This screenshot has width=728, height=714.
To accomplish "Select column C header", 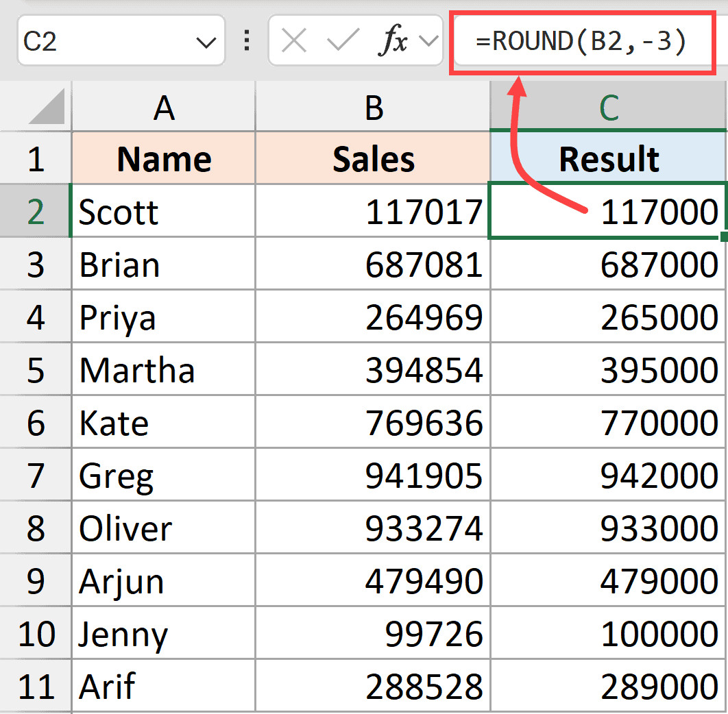I will 609,108.
